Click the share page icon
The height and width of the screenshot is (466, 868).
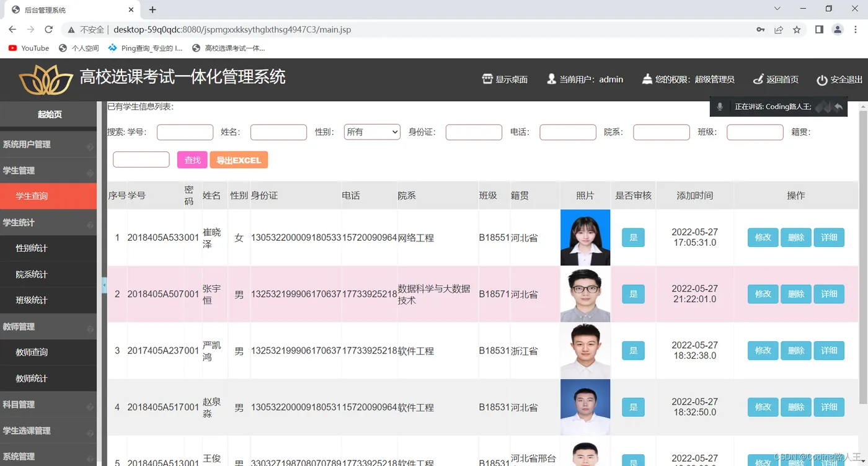pos(779,29)
